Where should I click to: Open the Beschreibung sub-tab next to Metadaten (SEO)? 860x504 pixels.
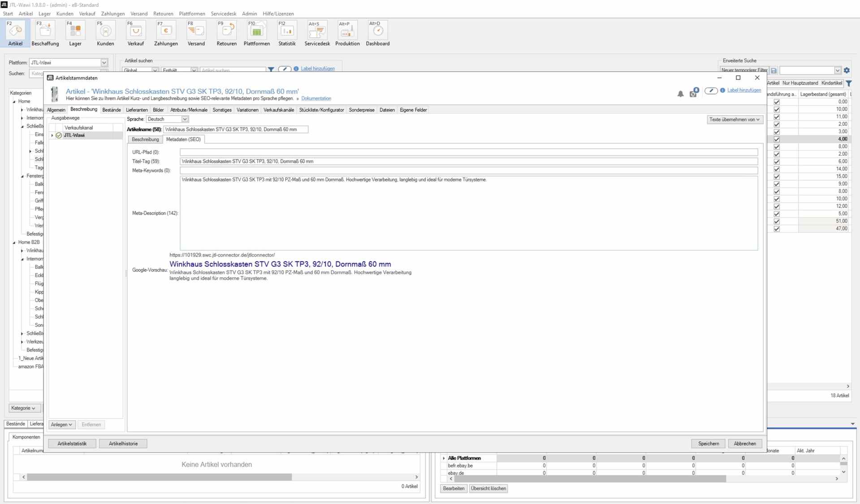click(x=145, y=139)
